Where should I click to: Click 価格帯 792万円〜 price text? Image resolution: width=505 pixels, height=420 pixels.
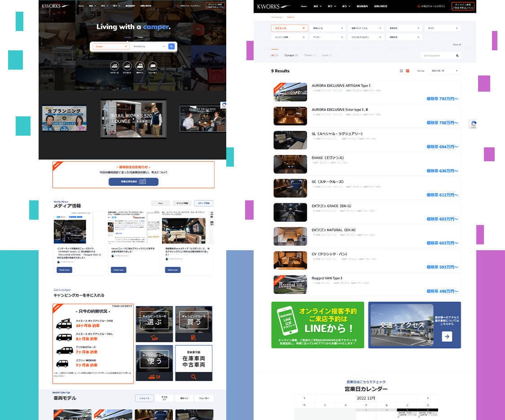point(442,99)
